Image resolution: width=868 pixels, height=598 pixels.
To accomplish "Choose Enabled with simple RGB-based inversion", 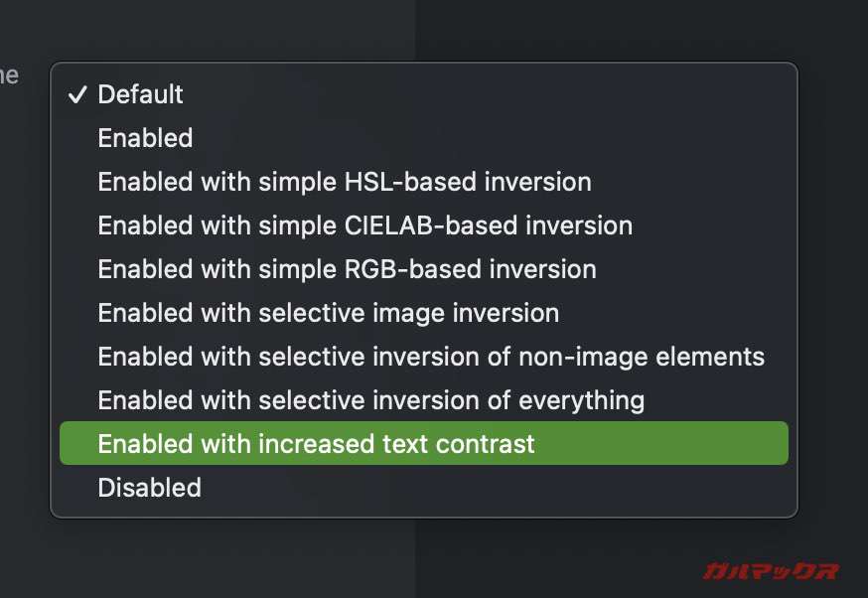I will click(347, 269).
